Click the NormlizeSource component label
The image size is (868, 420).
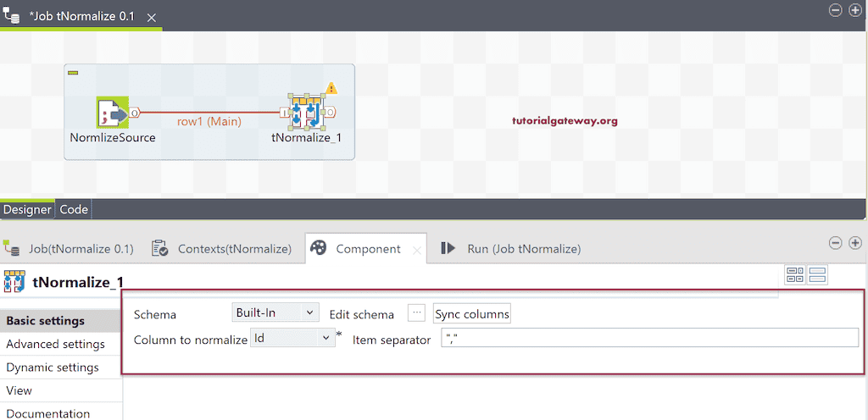pos(113,138)
